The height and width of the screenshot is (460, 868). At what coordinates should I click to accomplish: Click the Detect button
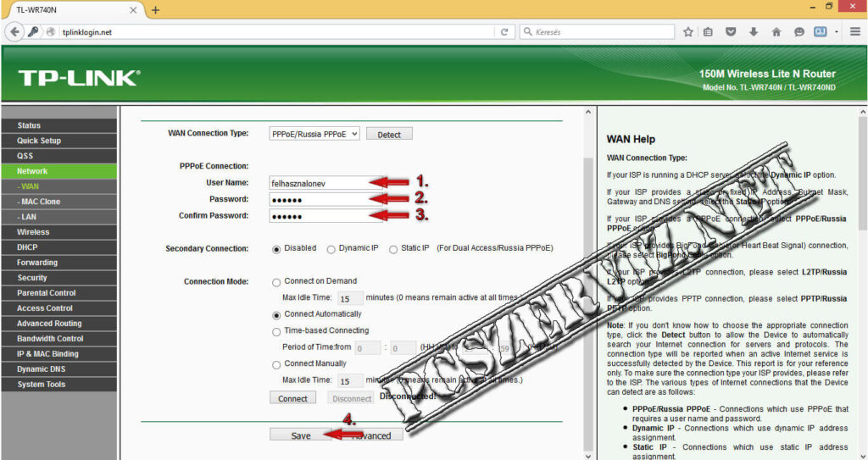pyautogui.click(x=389, y=135)
